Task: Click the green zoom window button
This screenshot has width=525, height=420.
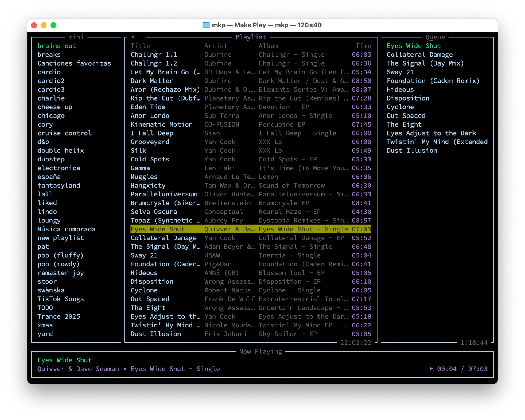Action: pyautogui.click(x=53, y=25)
